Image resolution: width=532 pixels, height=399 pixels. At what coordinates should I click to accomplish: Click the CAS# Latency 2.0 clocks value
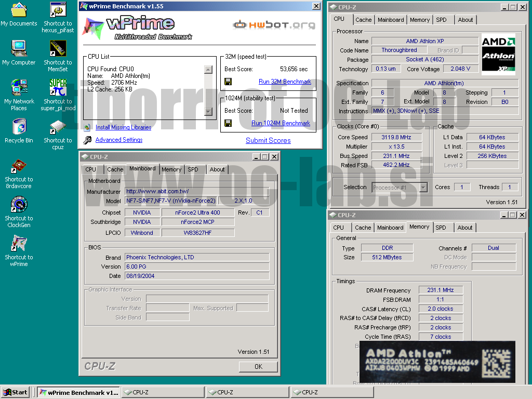tap(441, 309)
